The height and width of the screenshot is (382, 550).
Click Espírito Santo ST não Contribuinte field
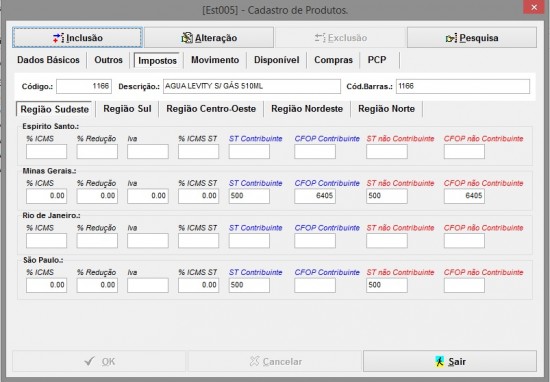(387, 152)
